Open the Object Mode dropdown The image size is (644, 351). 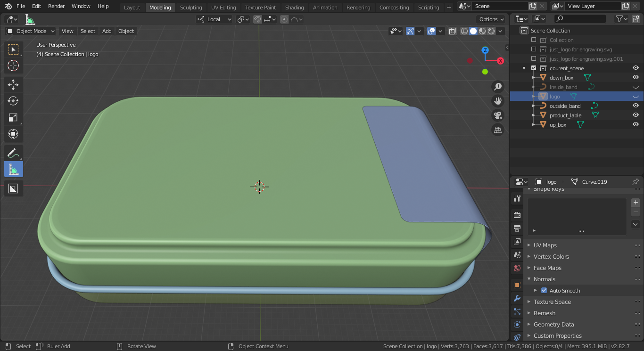[31, 31]
